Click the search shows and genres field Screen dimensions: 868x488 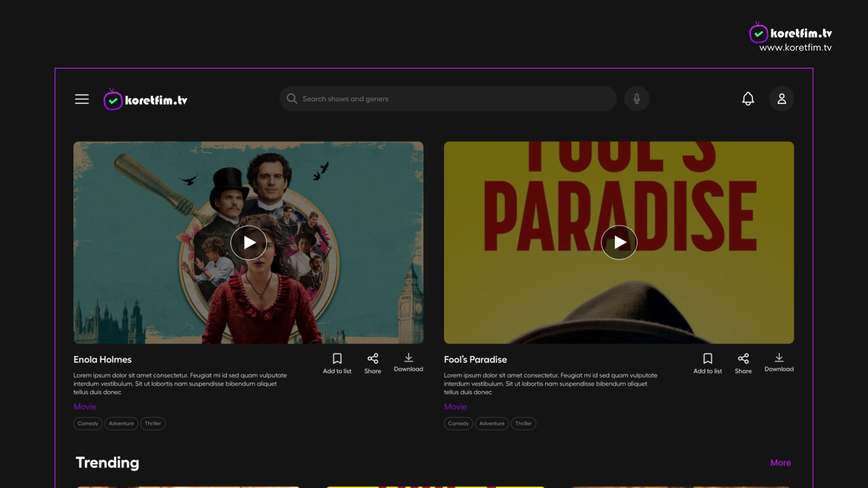click(x=448, y=99)
